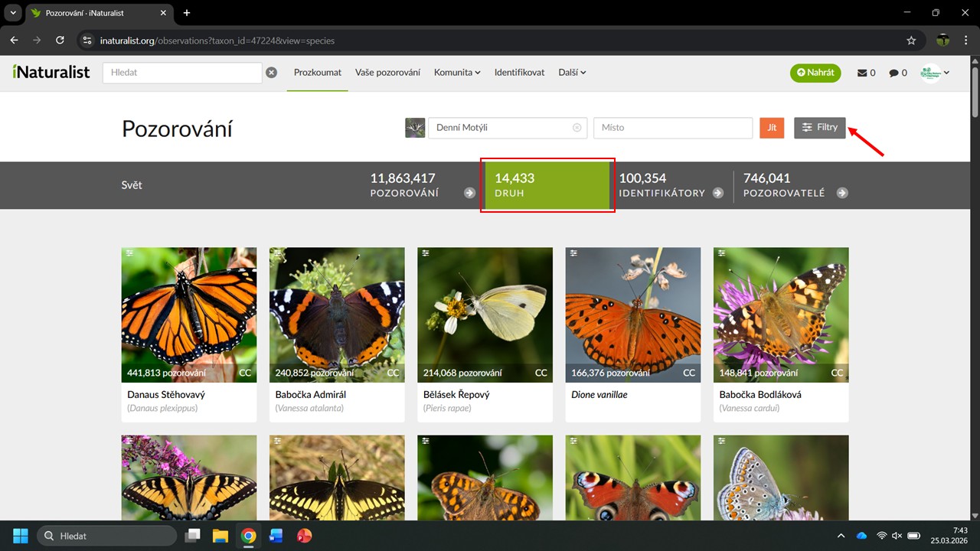Clear the search box with X icon
The width and height of the screenshot is (980, 551).
[271, 73]
